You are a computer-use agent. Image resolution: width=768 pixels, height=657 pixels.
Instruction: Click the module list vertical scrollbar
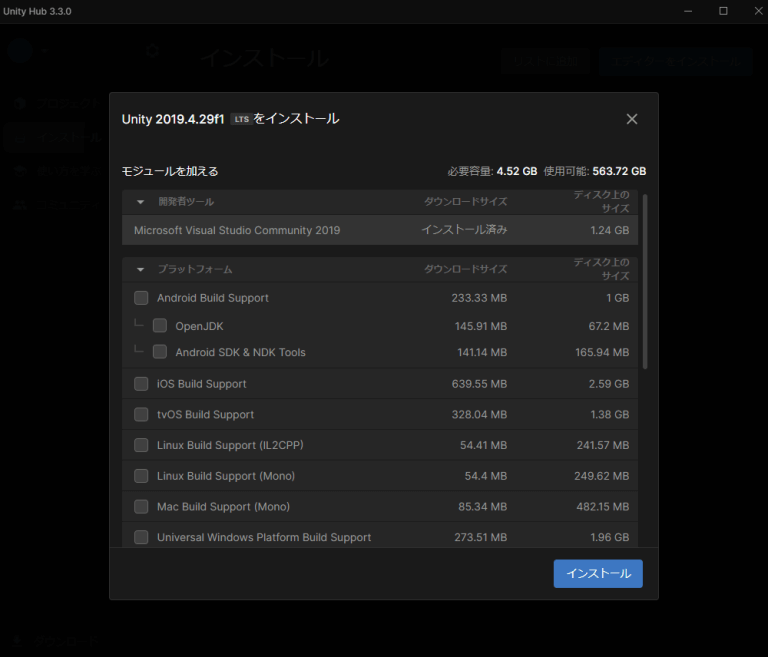(645, 280)
